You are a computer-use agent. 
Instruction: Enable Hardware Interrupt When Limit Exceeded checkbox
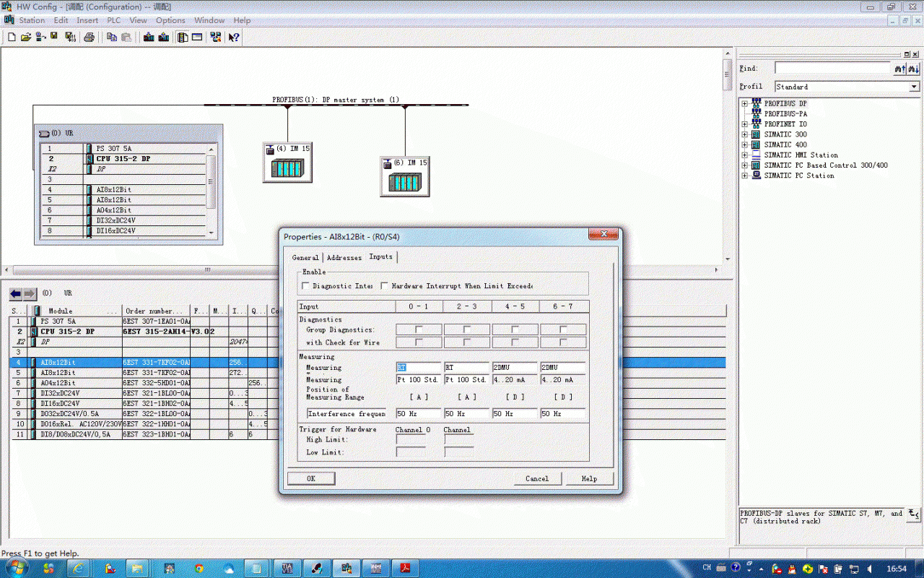click(x=385, y=286)
